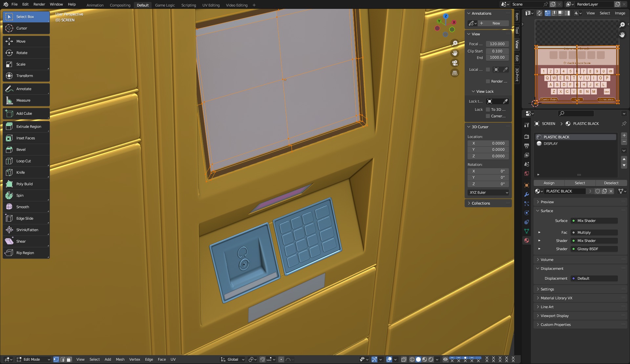Click the Glossy BSDF shader field

(x=594, y=249)
